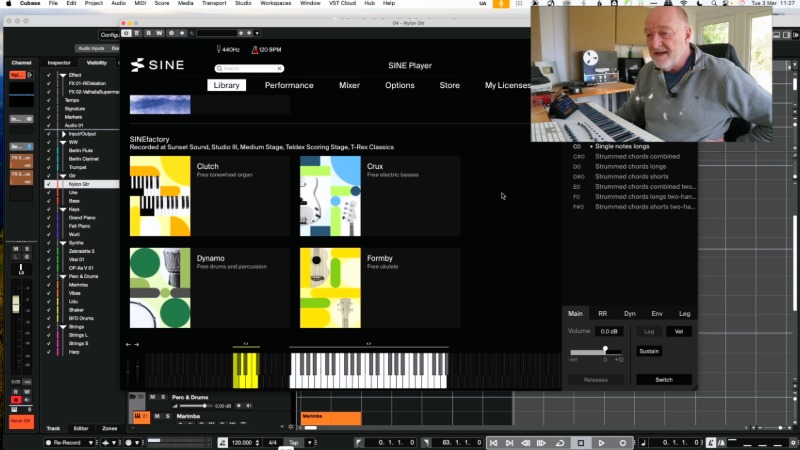Click the metronome 120 BPM icon
The width and height of the screenshot is (800, 450).
(x=255, y=49)
